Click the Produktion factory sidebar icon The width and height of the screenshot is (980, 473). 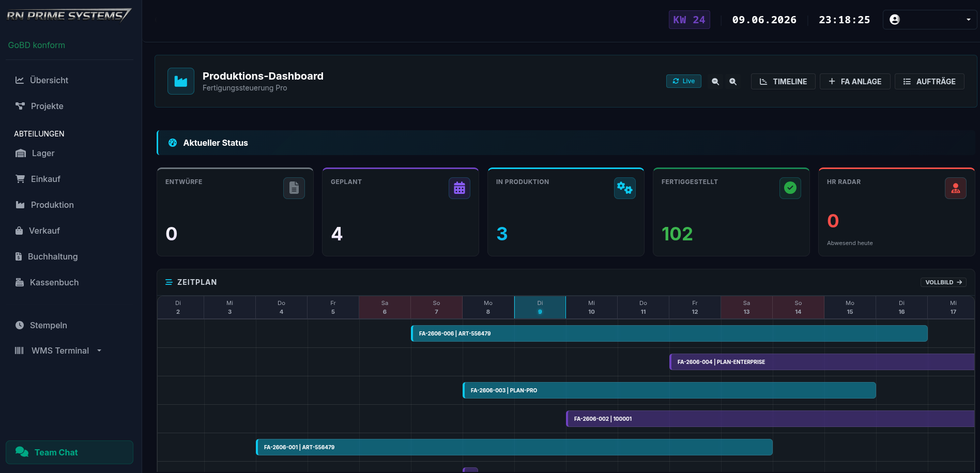point(20,205)
